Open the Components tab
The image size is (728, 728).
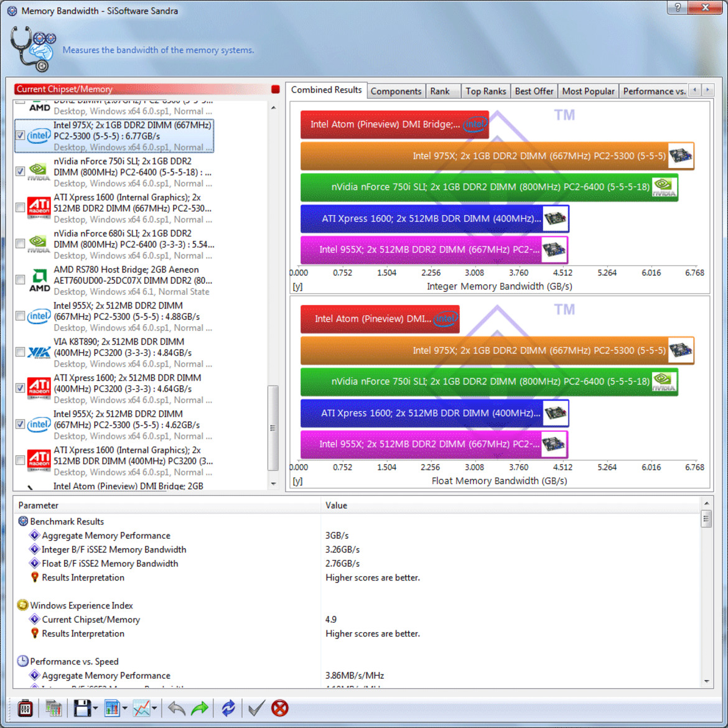[x=396, y=91]
